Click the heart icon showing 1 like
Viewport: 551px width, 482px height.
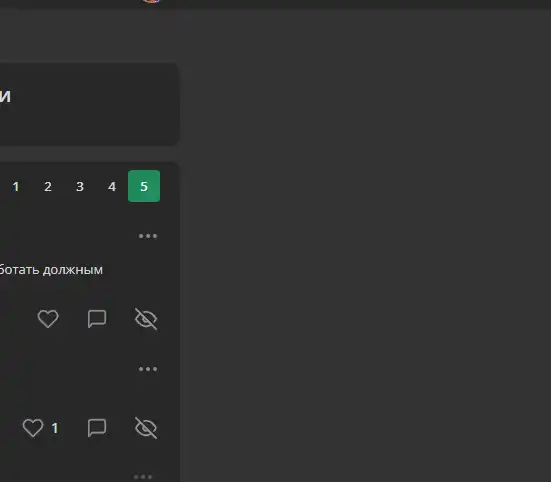pos(33,428)
